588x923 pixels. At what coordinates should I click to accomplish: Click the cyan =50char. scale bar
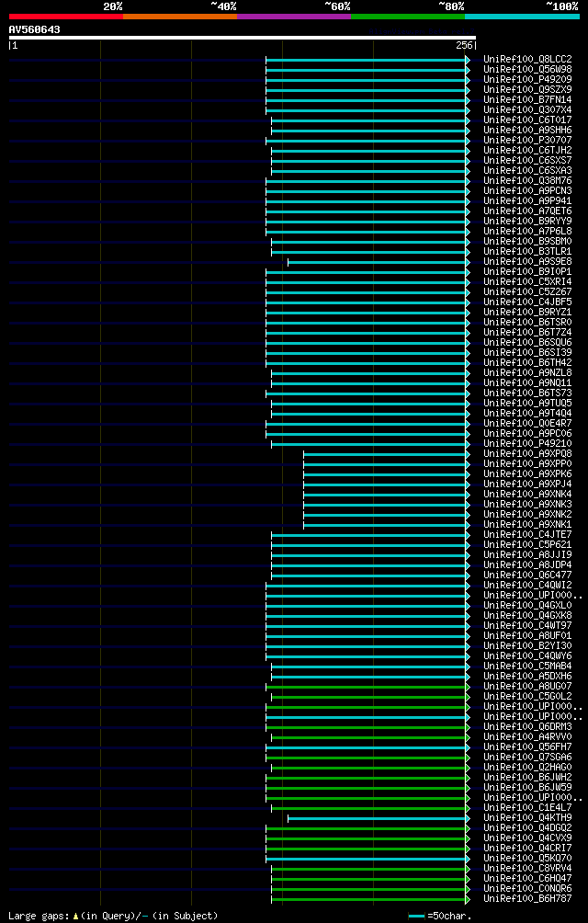point(416,916)
